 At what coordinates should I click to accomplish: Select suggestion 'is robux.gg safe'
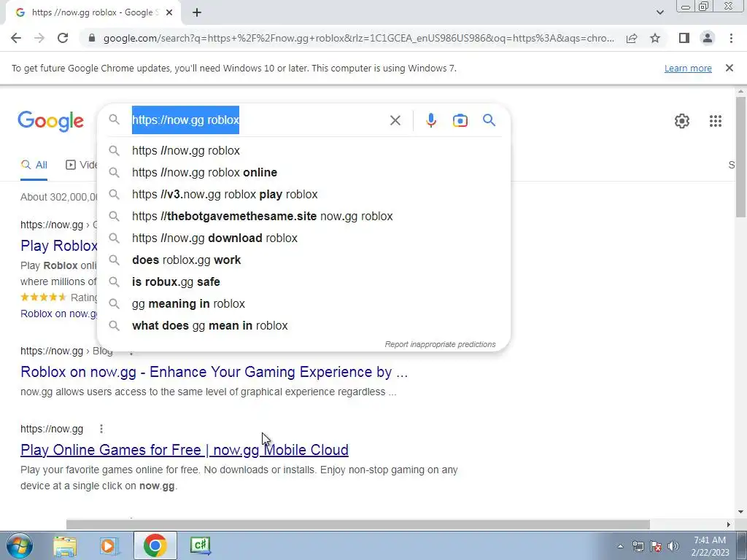tap(304, 282)
